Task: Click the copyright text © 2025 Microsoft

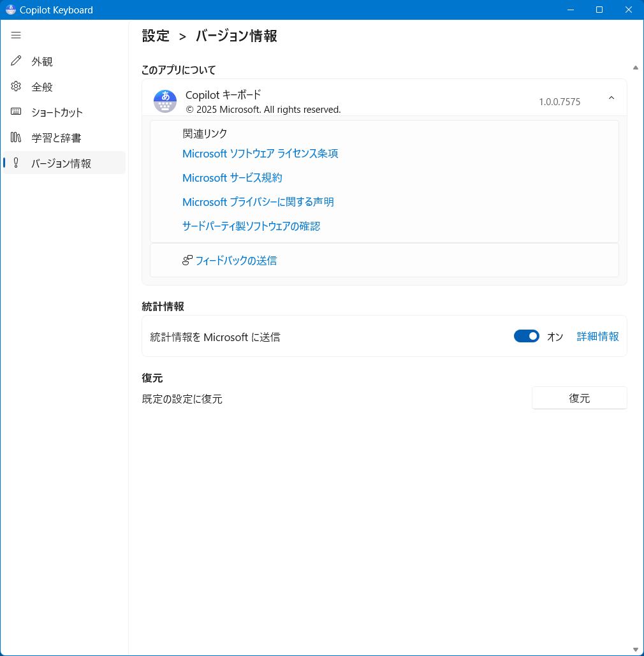Action: 263,110
